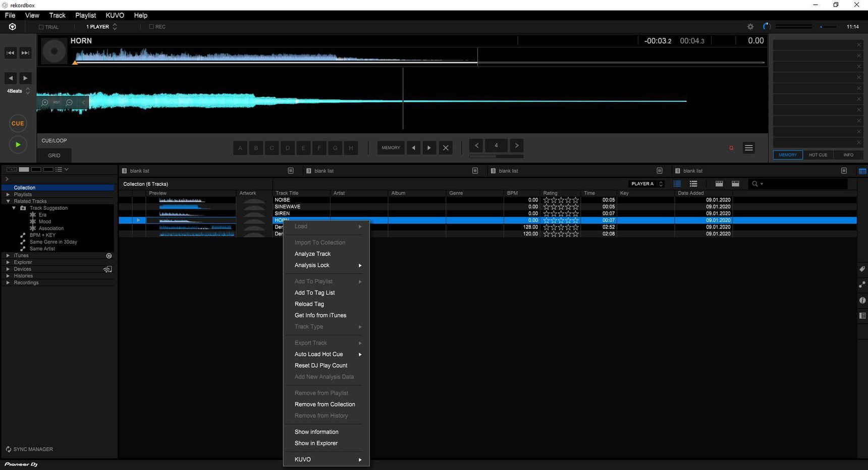Switch to artwork list view icon
This screenshot has height=470, width=868.
point(693,184)
